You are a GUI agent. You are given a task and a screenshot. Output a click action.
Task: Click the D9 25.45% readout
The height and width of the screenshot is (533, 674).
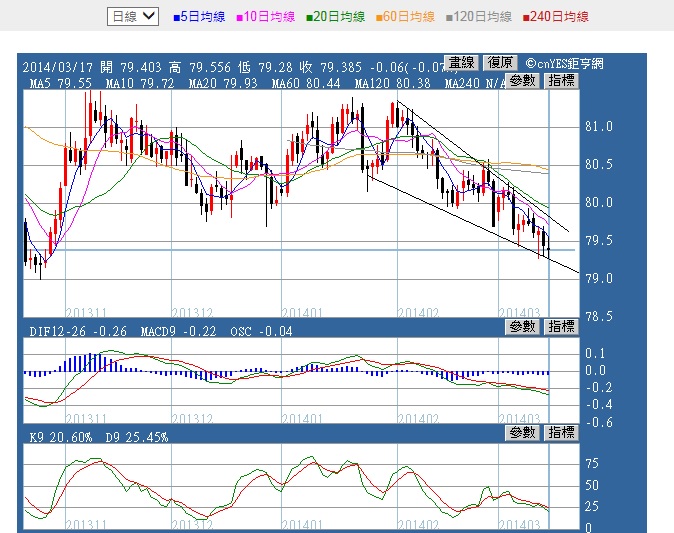(137, 438)
